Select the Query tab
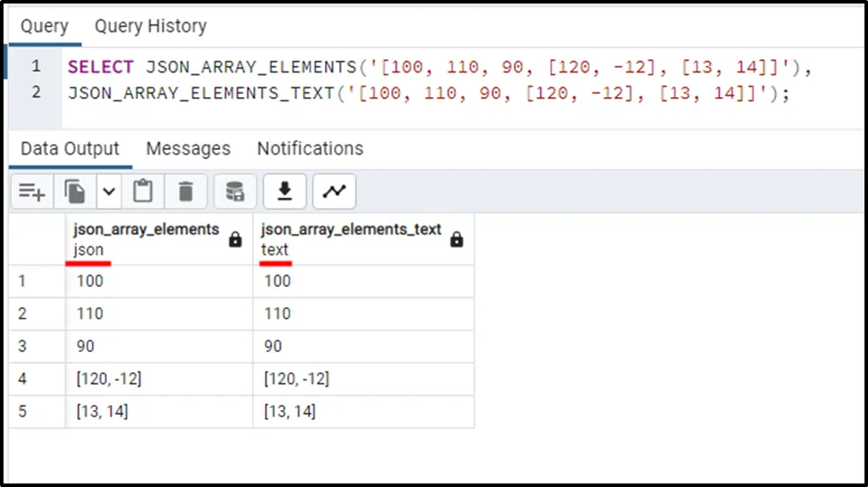This screenshot has width=868, height=487. (x=44, y=26)
